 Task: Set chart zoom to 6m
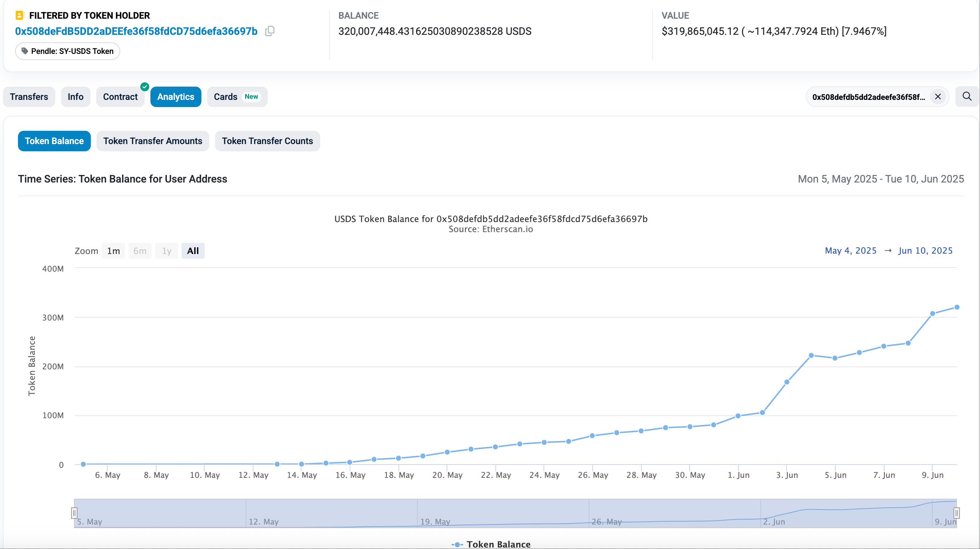coord(140,251)
